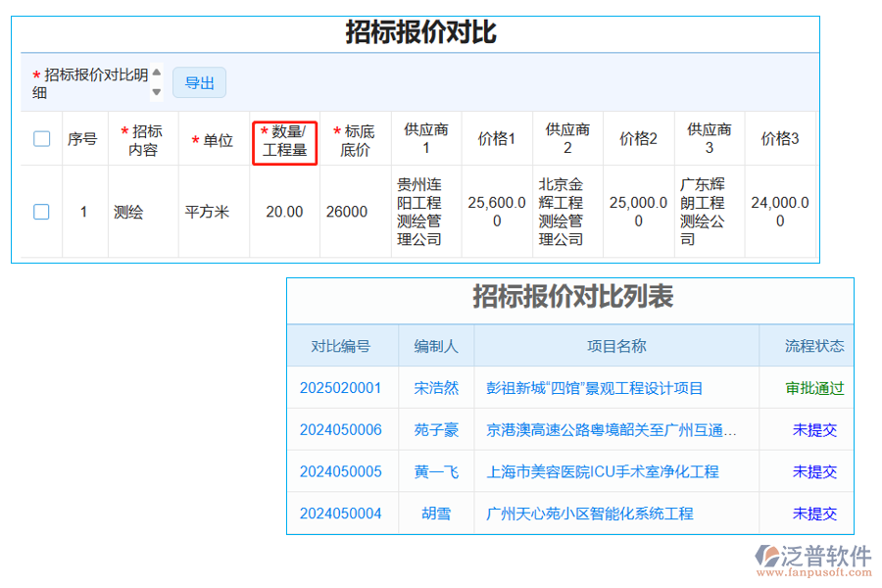The image size is (882, 588).
Task: Open project 上海市美容医院ICU手术室净化工程
Action: 604,471
